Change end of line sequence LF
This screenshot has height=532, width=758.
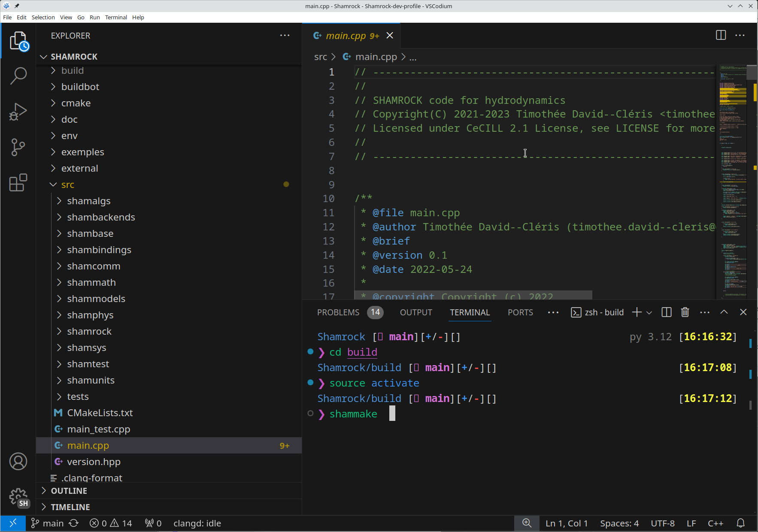click(691, 523)
